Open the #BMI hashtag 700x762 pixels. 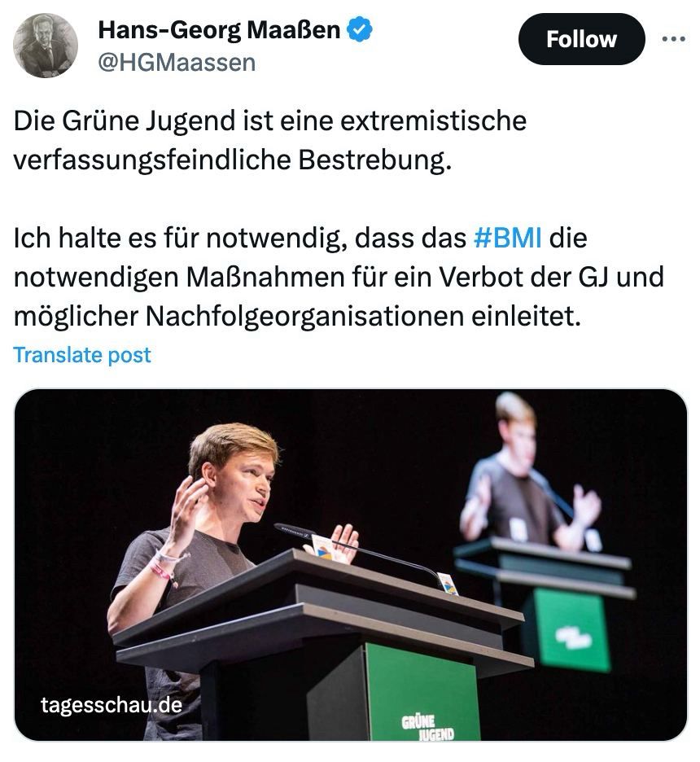[x=507, y=238]
